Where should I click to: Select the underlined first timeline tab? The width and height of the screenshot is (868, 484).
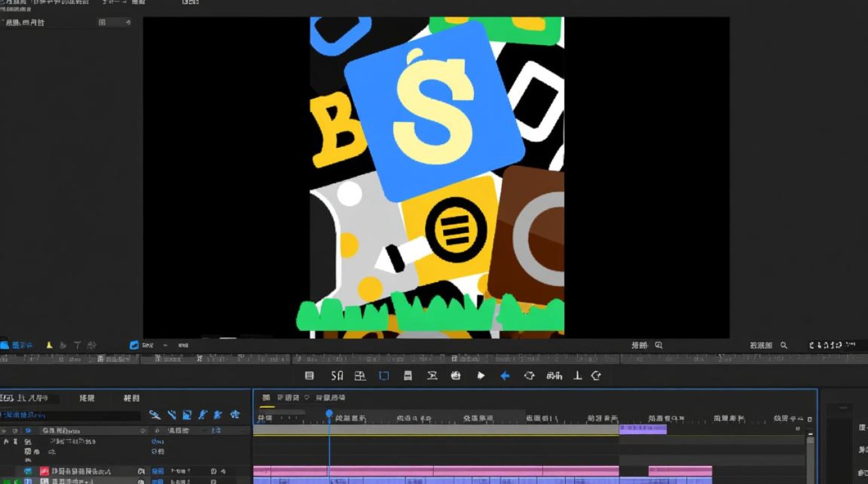pyautogui.click(x=265, y=398)
